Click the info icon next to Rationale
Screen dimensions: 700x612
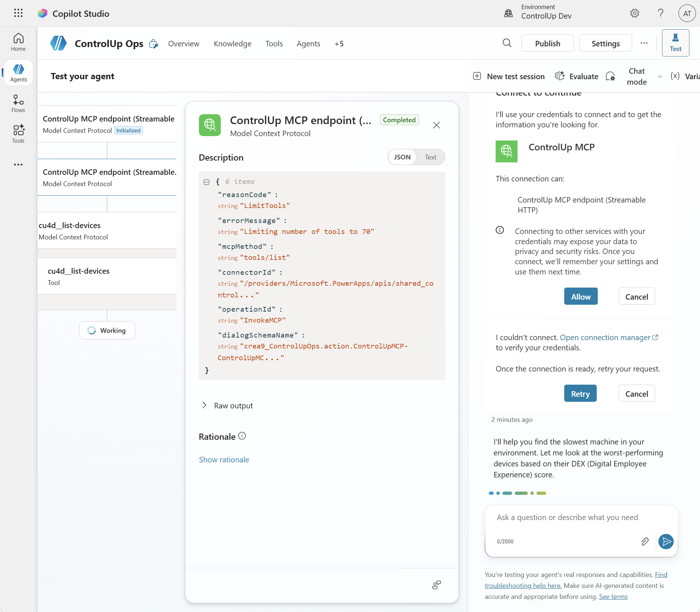click(x=242, y=436)
